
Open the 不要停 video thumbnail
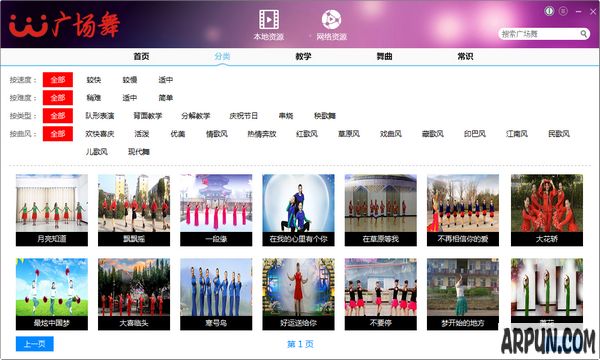381,294
